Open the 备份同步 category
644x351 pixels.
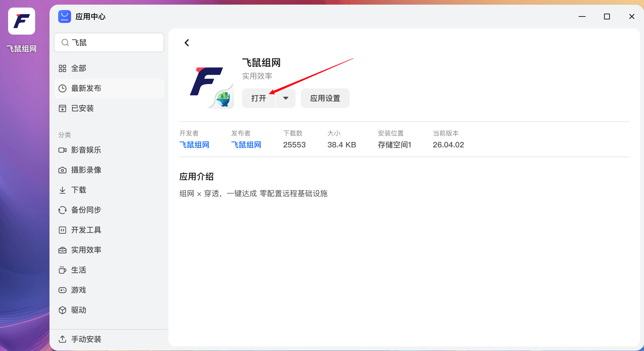pos(109,210)
